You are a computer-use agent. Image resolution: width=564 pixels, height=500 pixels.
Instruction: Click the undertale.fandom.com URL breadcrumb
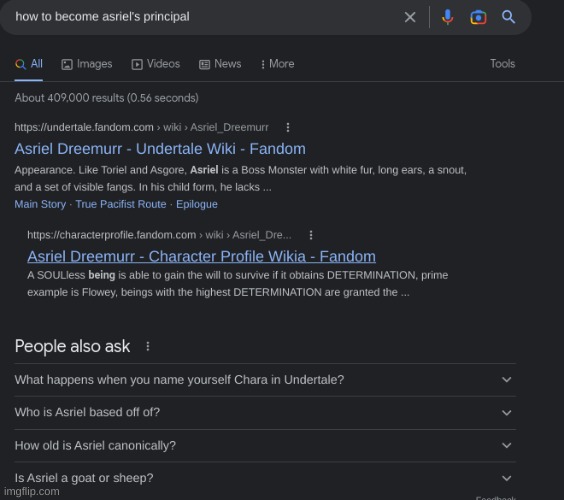(141, 127)
